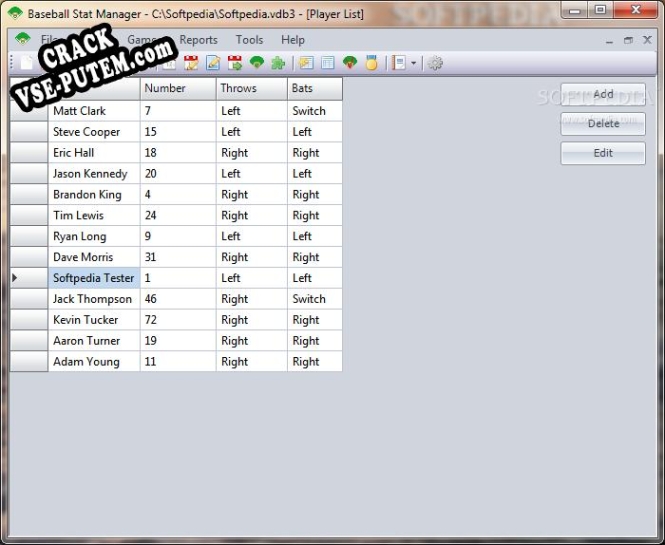Select player Softpedia Tester
Viewport: 665px width, 545px height.
click(94, 278)
